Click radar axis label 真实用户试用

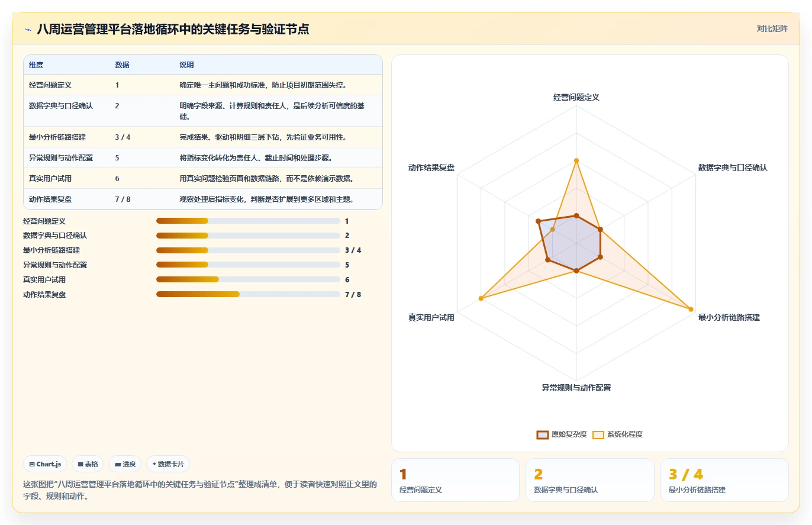pos(431,317)
